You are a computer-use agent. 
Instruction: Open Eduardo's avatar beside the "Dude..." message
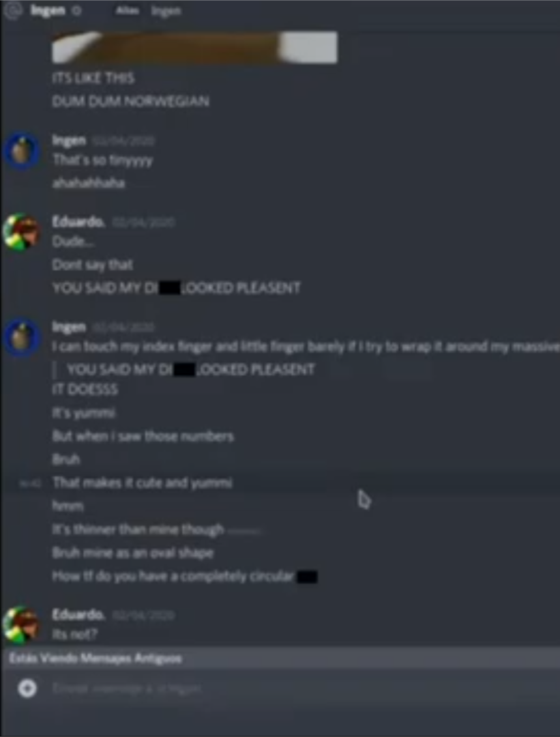pos(21,231)
